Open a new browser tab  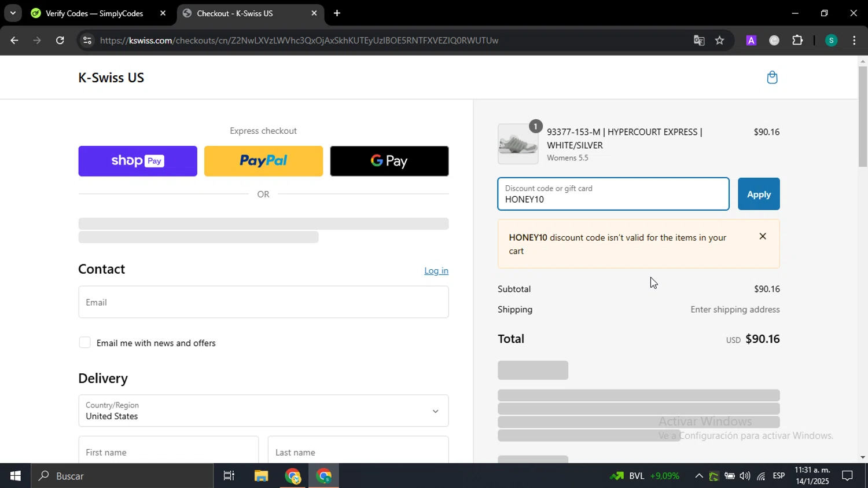tap(337, 13)
